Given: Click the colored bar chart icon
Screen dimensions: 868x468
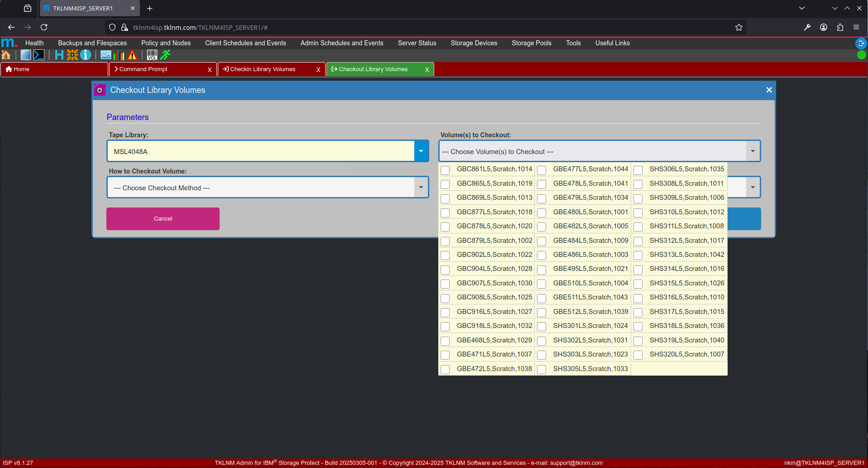Looking at the screenshot, I should tap(119, 55).
